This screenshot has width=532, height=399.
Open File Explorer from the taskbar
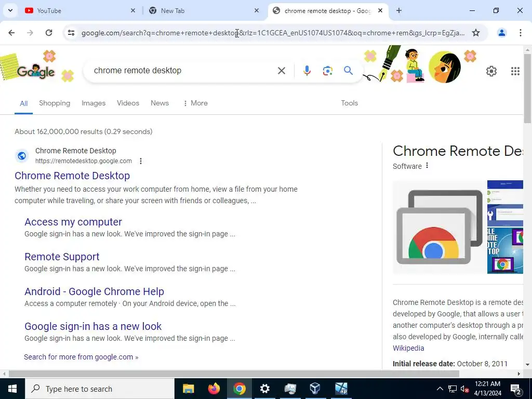click(x=188, y=389)
